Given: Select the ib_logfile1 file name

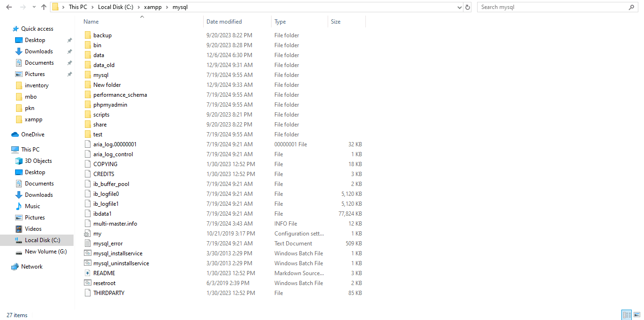Looking at the screenshot, I should tap(106, 204).
